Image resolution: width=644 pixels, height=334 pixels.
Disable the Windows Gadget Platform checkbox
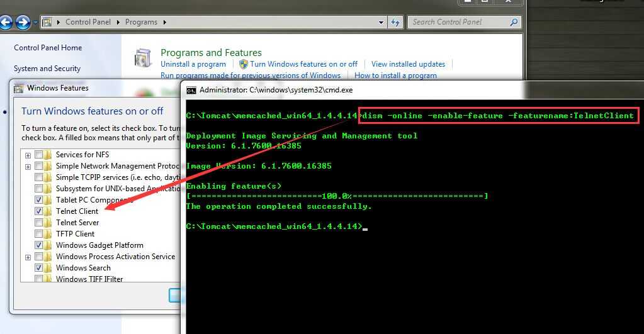coord(38,245)
